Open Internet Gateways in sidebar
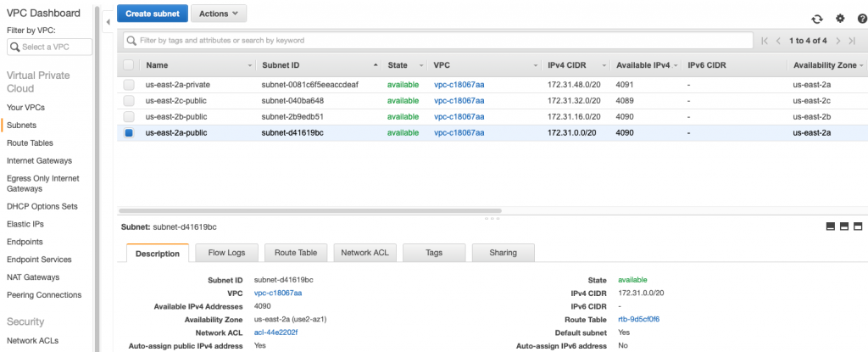 [x=39, y=161]
